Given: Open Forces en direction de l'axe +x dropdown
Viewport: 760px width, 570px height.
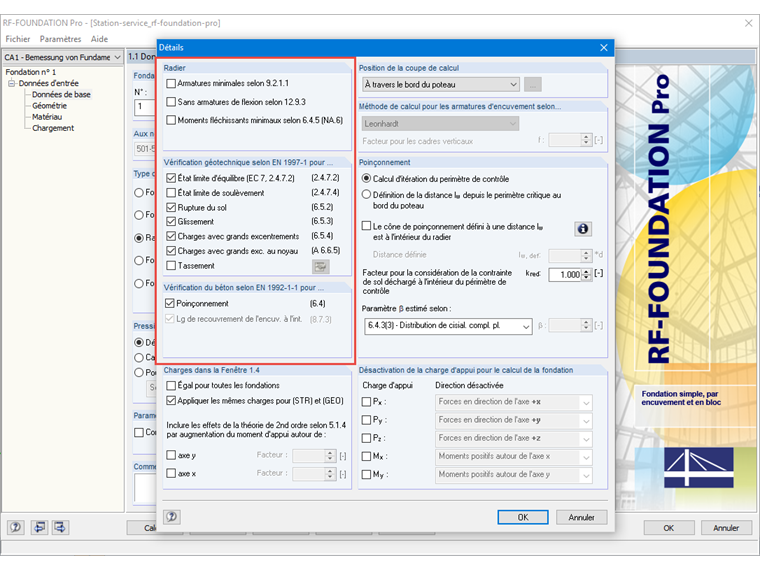Looking at the screenshot, I should coord(513,402).
